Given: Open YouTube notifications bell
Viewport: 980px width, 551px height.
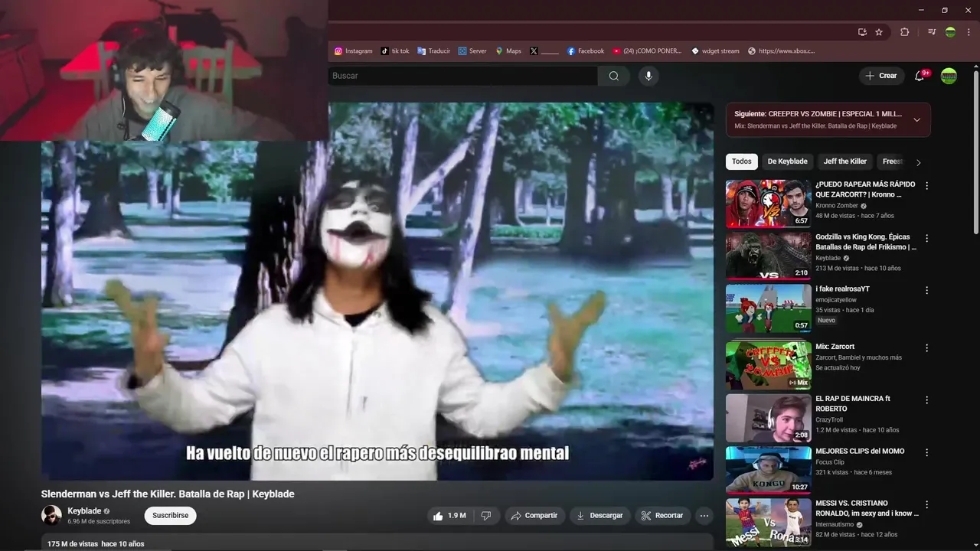Looking at the screenshot, I should click(x=920, y=76).
